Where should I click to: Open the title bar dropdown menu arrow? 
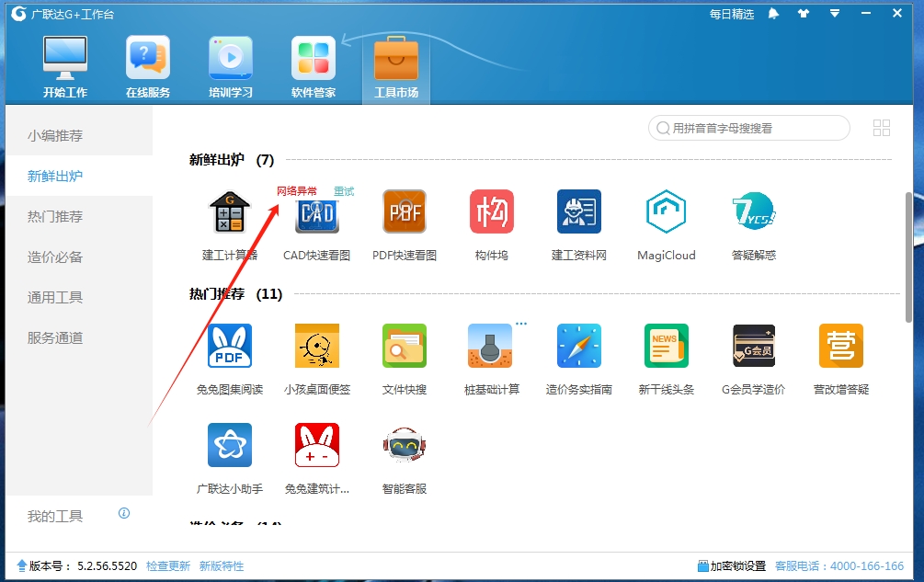click(x=835, y=14)
